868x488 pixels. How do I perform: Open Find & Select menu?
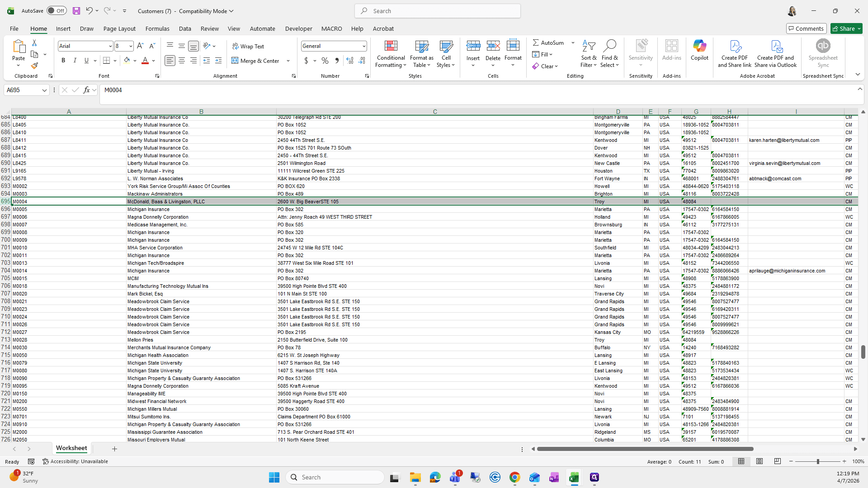coord(610,54)
